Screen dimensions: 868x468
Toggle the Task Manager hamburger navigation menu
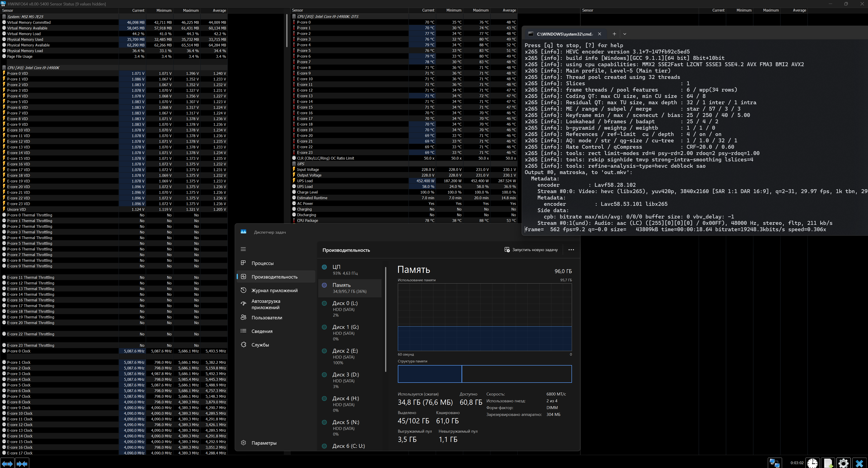coord(243,249)
